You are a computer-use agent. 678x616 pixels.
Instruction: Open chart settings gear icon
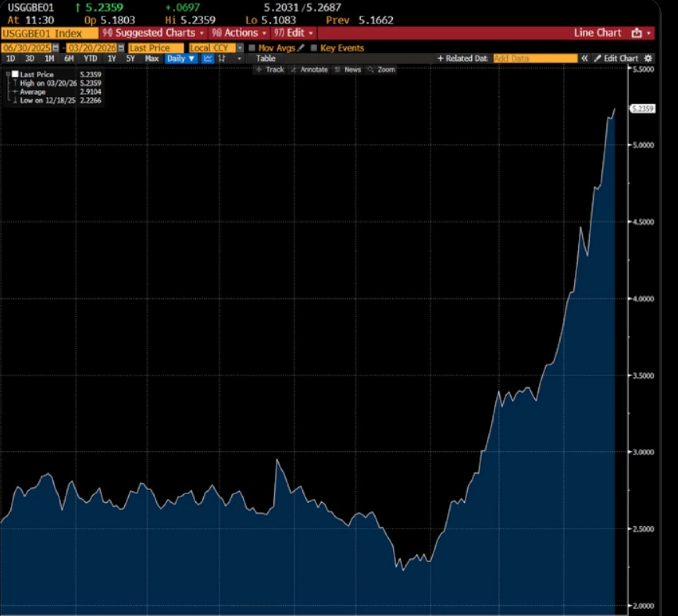pyautogui.click(x=648, y=58)
